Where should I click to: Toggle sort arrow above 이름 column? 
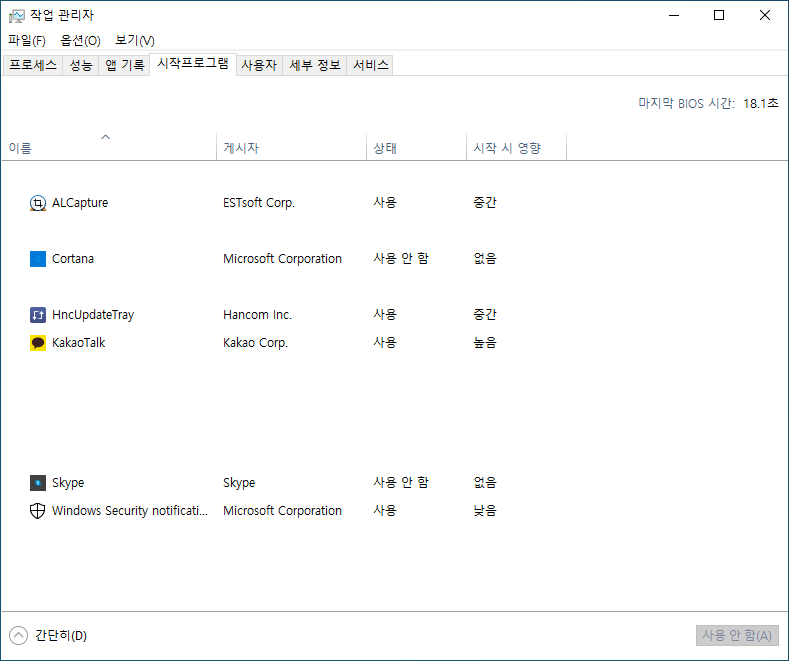tap(105, 137)
